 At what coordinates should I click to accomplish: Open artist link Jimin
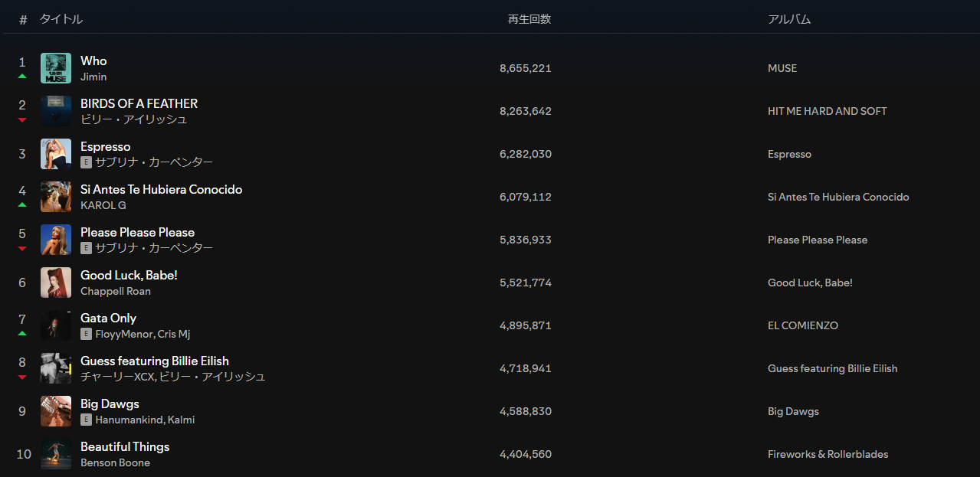pos(93,77)
